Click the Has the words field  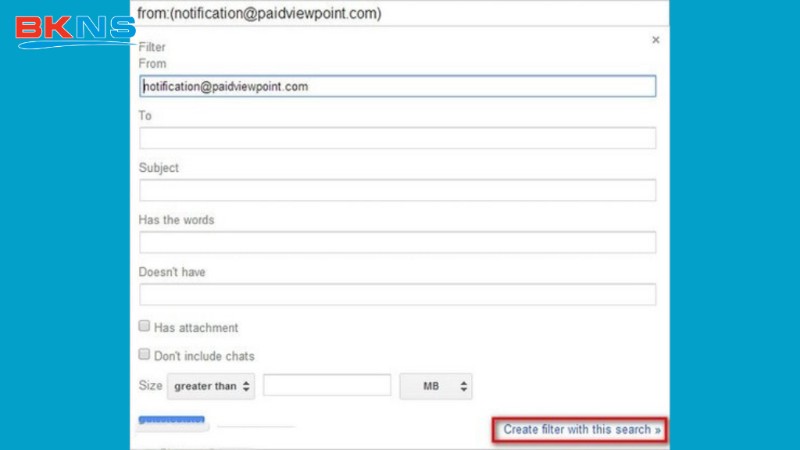tap(397, 242)
